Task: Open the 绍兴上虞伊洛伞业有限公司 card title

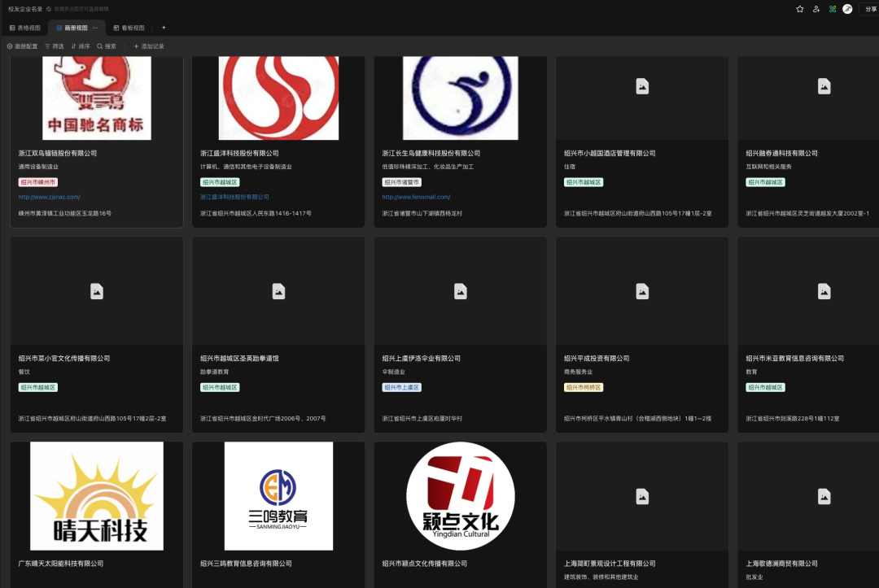Action: pos(421,359)
